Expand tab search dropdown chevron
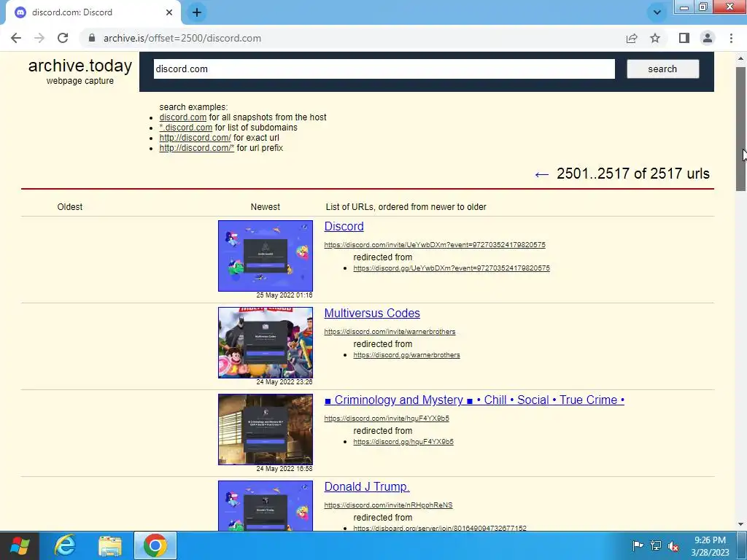747x560 pixels. coord(657,12)
